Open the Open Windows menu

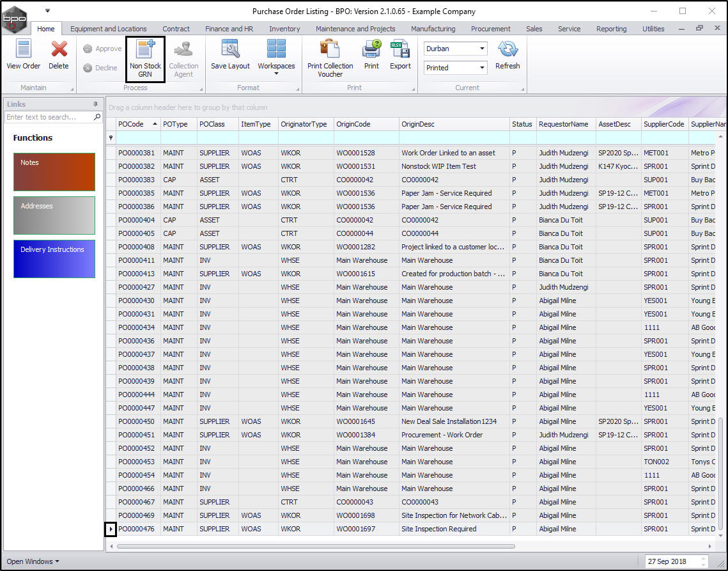point(33,561)
